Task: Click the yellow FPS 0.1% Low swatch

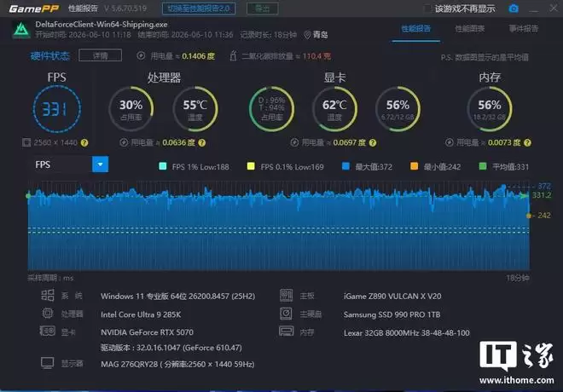Action: coord(251,166)
